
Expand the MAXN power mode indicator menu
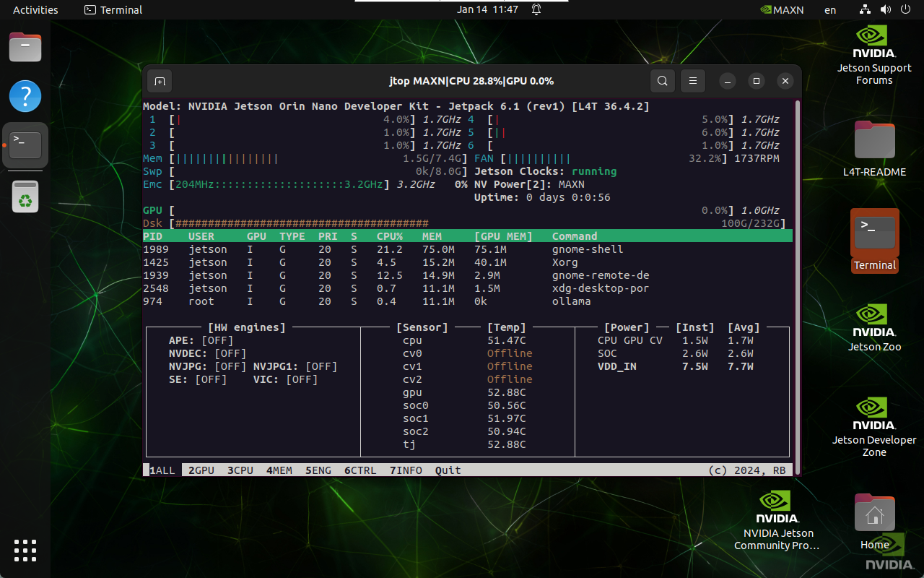[x=782, y=10]
